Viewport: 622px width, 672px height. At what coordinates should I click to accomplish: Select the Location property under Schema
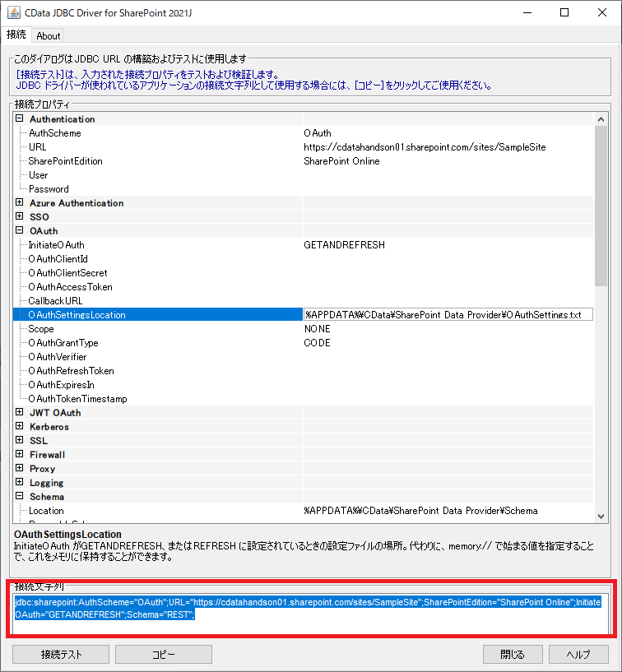(46, 511)
